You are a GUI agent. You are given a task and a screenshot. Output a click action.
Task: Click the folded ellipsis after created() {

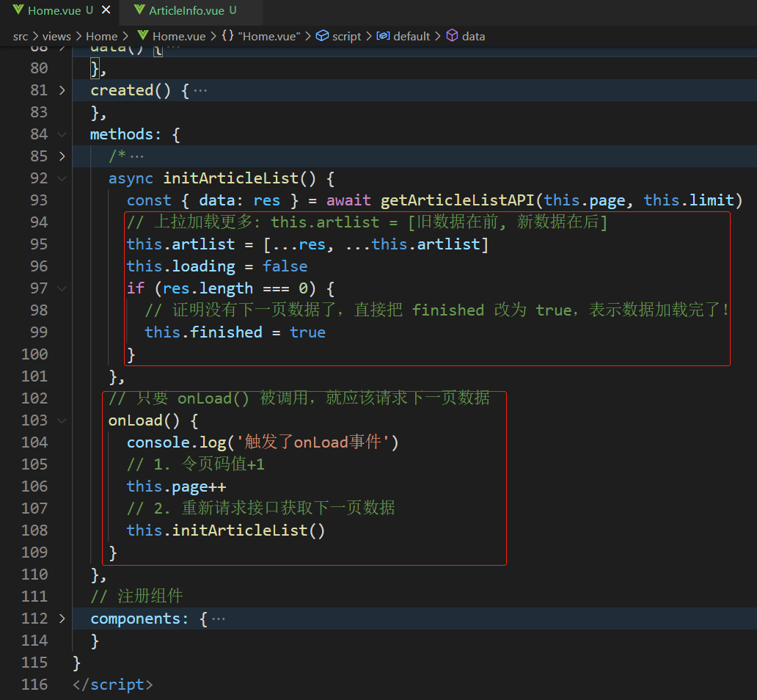(x=200, y=91)
